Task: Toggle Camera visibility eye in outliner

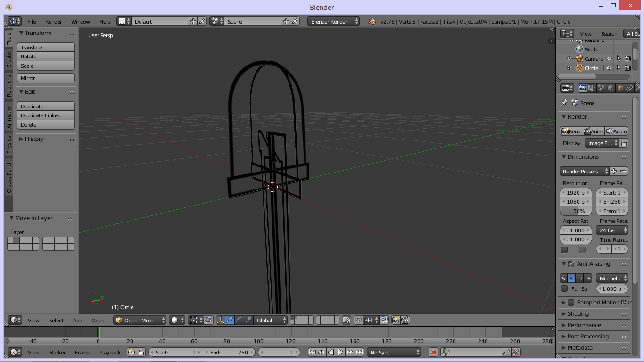Action: pyautogui.click(x=609, y=58)
